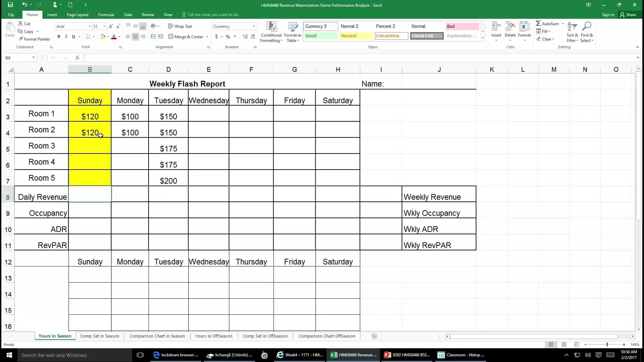Image resolution: width=644 pixels, height=362 pixels.
Task: Expand the fill color dropdown arrow
Action: pos(108,37)
